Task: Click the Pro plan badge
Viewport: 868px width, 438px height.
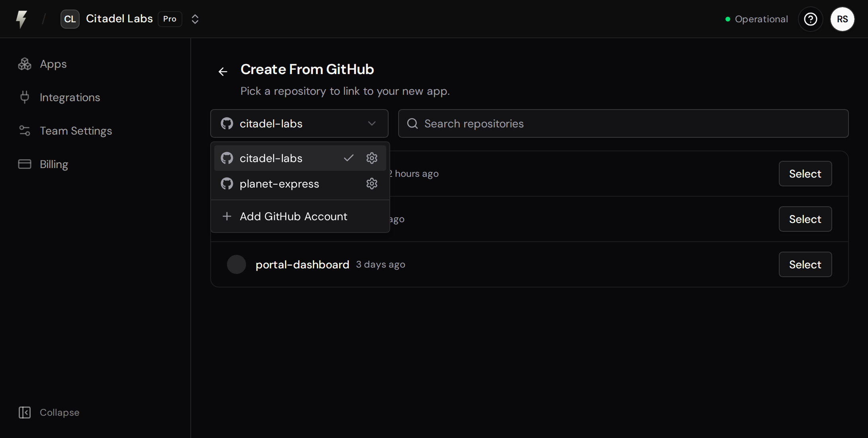Action: click(x=170, y=19)
